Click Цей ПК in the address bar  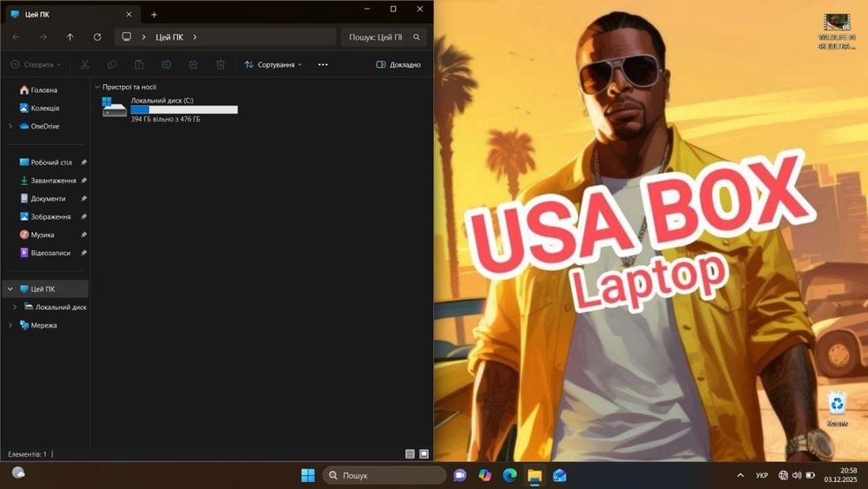[169, 37]
